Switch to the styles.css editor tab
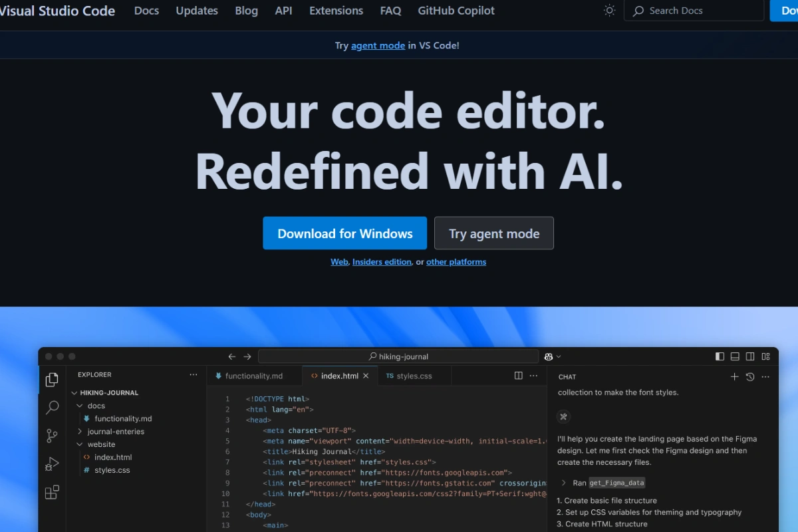Screen dimensions: 798x532 click(414, 376)
